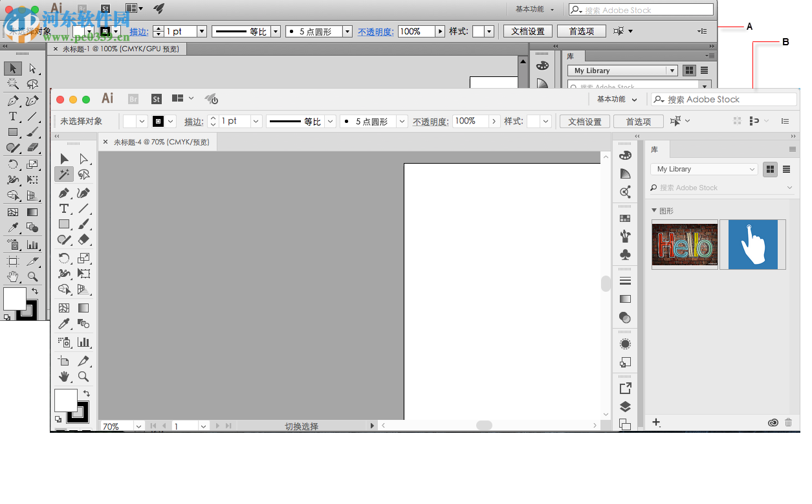Viewport: 812px width, 504px height.
Task: Select the Type tool in the toolbar
Action: coord(63,208)
